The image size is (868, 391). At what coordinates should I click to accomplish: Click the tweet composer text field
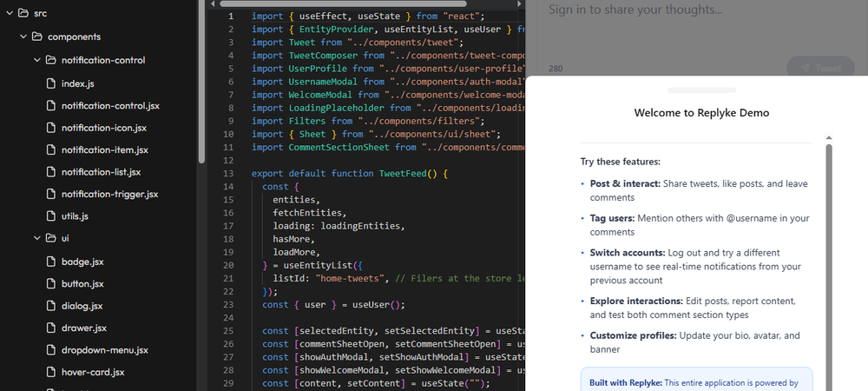(703, 28)
